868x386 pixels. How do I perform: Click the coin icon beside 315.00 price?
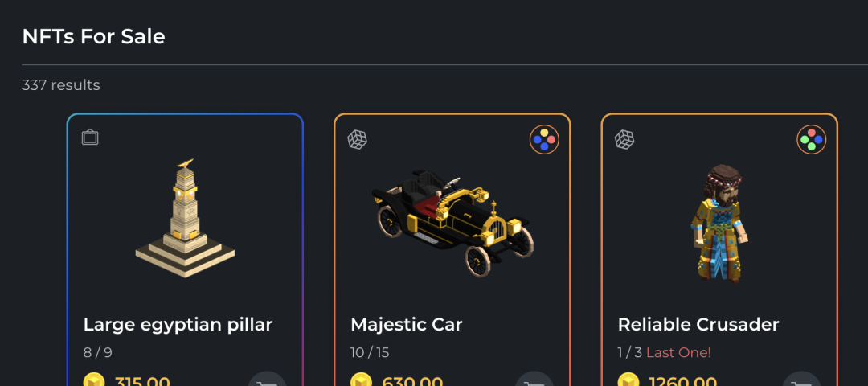pyautogui.click(x=93, y=380)
